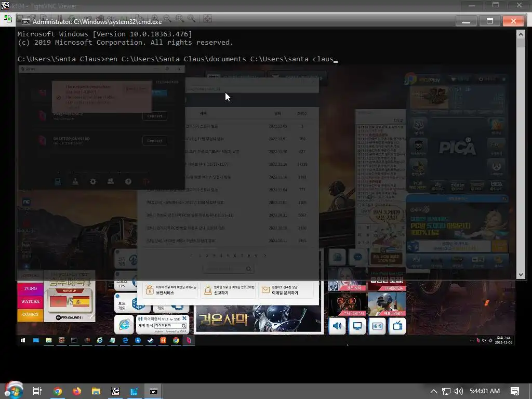Open the orange H app on remote taskbar
Image resolution: width=532 pixels, height=399 pixels.
point(163,340)
